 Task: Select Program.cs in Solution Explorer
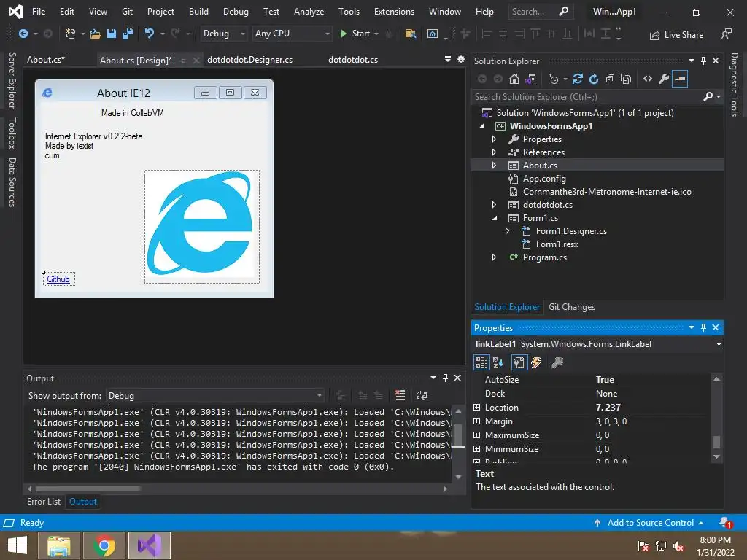point(544,257)
